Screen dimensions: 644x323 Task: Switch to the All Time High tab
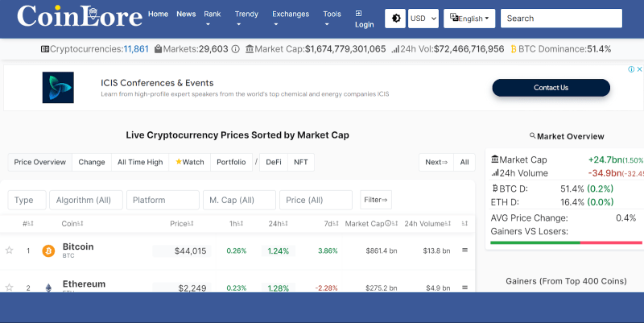coord(140,163)
